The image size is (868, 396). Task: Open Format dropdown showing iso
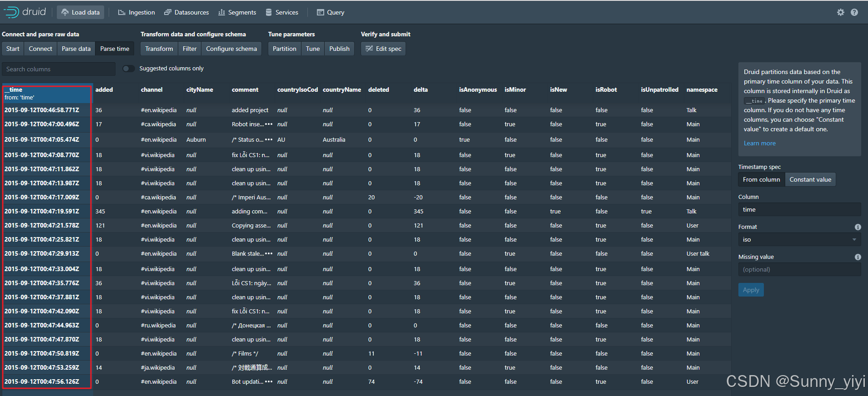tap(799, 240)
